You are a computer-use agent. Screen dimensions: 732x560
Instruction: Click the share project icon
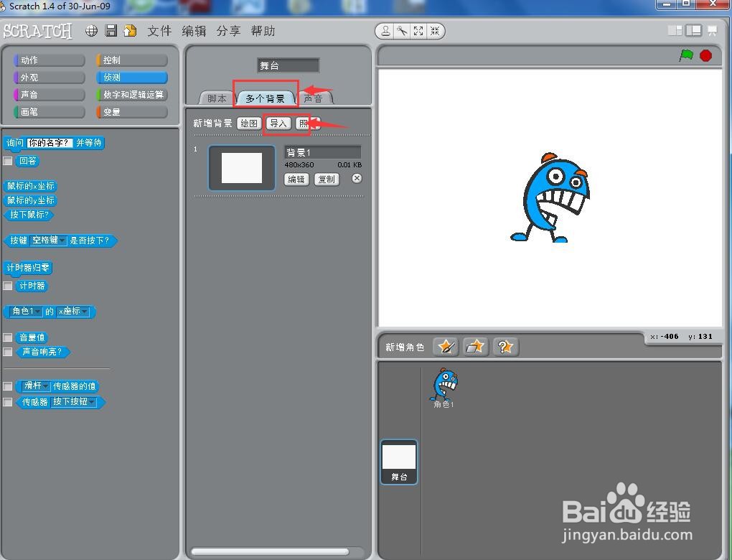130,31
